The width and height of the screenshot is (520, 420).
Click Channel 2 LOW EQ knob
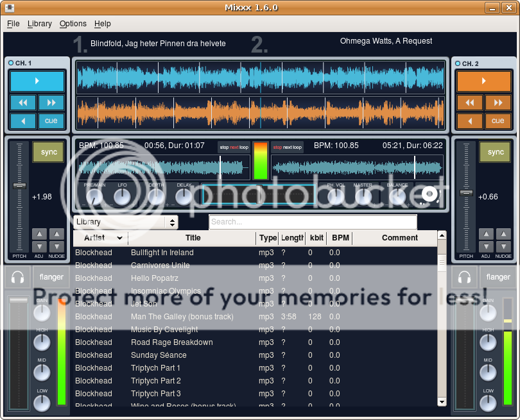[x=488, y=403]
